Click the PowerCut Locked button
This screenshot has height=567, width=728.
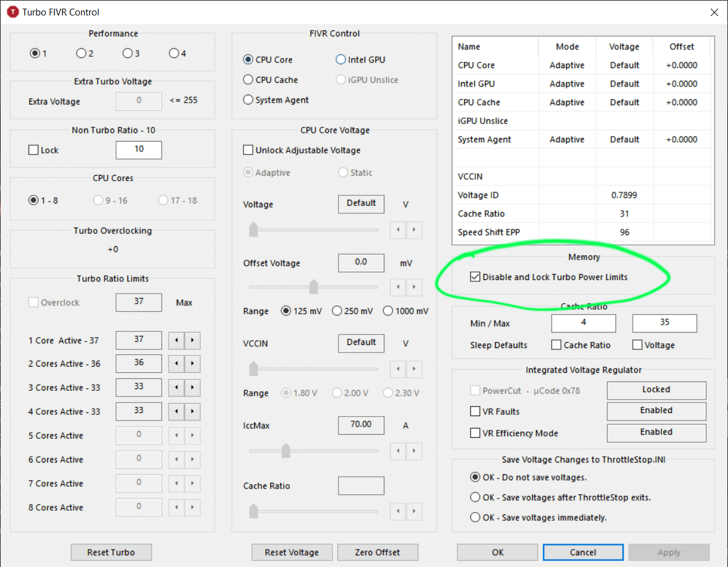pos(656,390)
